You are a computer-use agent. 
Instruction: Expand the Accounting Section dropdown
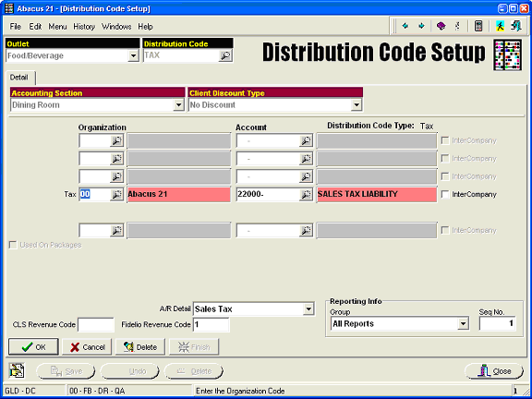178,105
